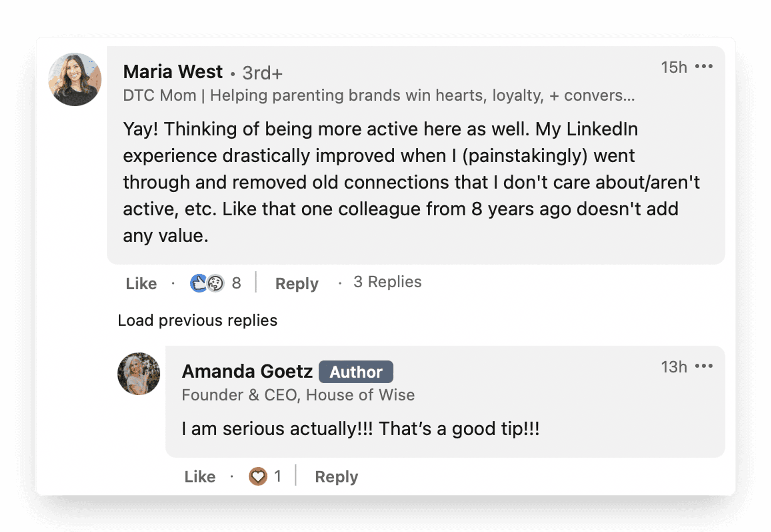Expand the 3 Replies thread

[x=387, y=282]
